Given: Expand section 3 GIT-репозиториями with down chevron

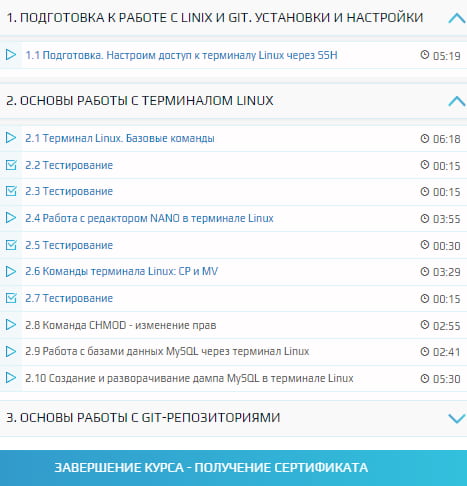Looking at the screenshot, I should [457, 418].
